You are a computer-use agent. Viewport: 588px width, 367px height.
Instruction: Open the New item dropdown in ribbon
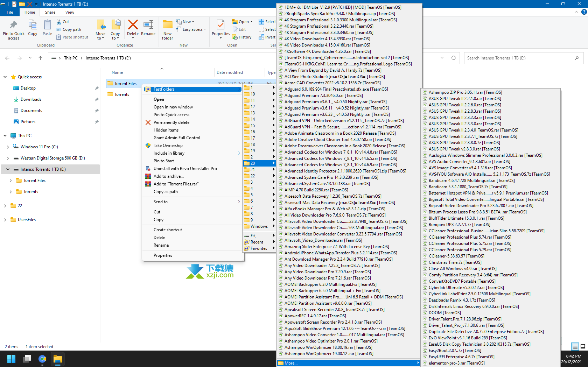click(185, 22)
